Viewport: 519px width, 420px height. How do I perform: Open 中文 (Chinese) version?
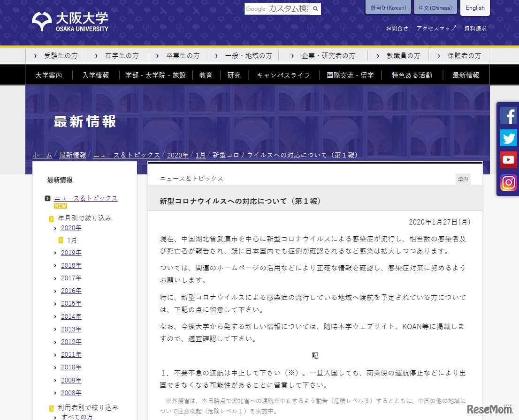[x=435, y=7]
